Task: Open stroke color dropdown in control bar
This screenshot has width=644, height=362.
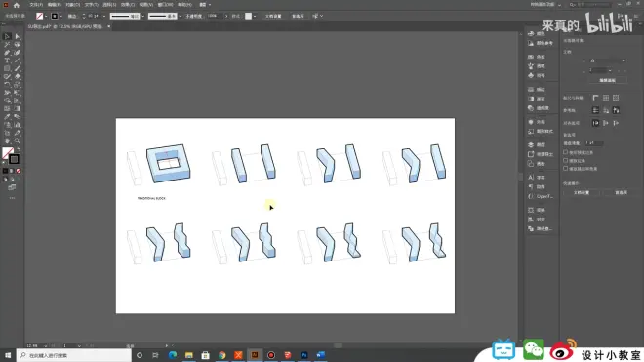Action: coord(60,16)
